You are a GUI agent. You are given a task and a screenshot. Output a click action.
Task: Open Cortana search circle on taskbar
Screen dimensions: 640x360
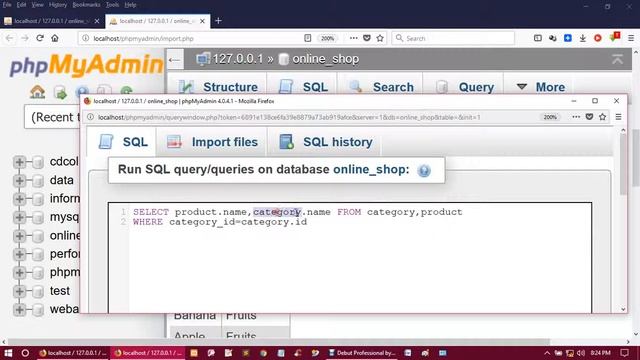(x=25, y=353)
